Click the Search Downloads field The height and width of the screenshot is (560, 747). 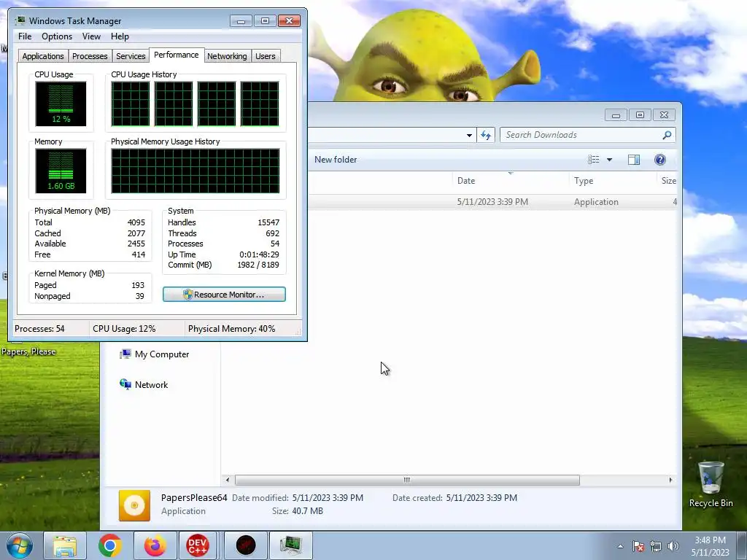[x=587, y=135]
